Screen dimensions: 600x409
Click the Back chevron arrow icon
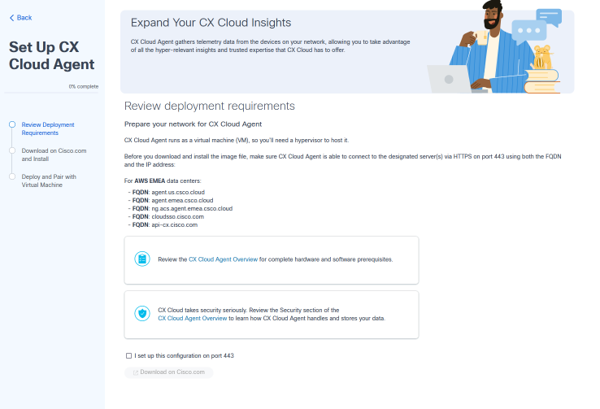(11, 18)
